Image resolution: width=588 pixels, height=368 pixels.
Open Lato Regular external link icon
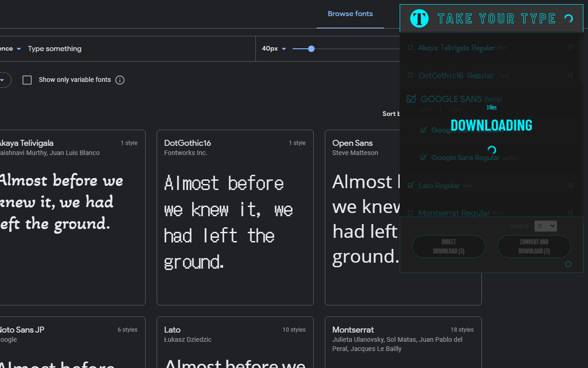(571, 185)
